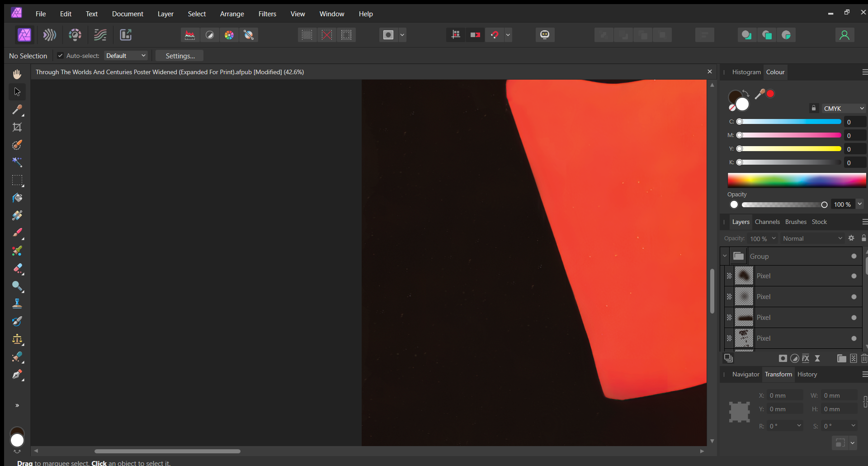Image resolution: width=868 pixels, height=466 pixels.
Task: Select the colour picker eyedropper in the Colour panel
Action: click(759, 94)
